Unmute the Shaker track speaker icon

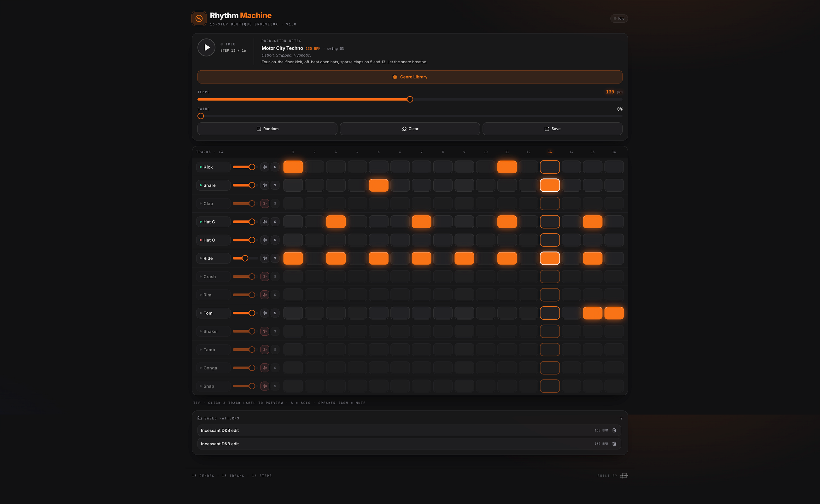[x=265, y=331]
